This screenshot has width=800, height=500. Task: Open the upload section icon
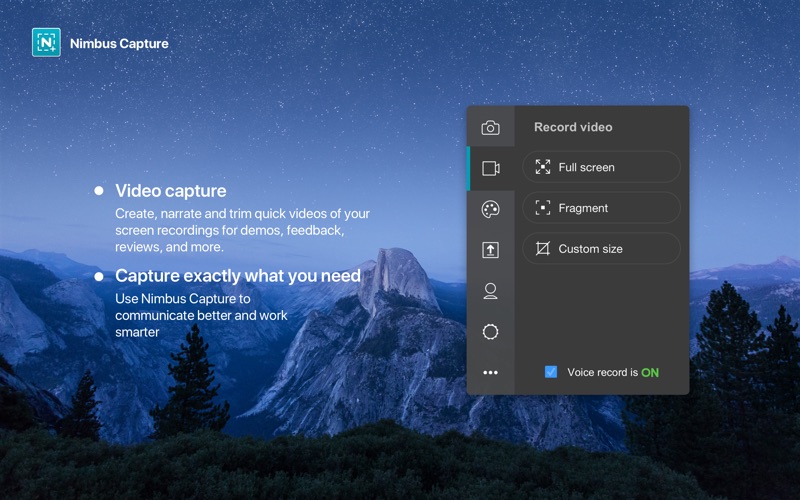(x=490, y=250)
